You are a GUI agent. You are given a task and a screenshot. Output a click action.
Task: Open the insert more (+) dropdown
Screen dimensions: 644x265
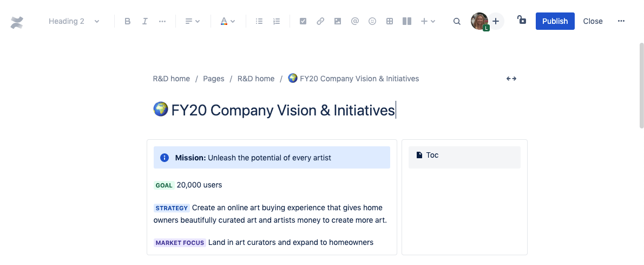[428, 21]
